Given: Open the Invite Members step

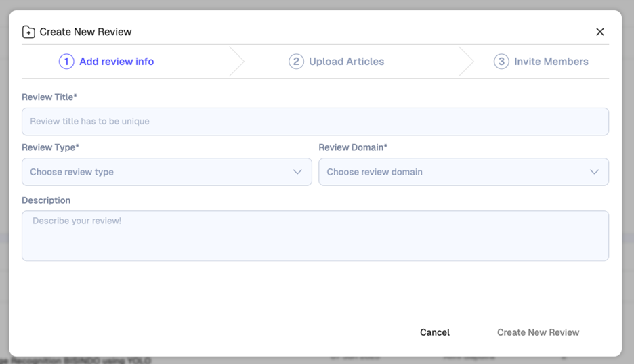Looking at the screenshot, I should click(551, 62).
